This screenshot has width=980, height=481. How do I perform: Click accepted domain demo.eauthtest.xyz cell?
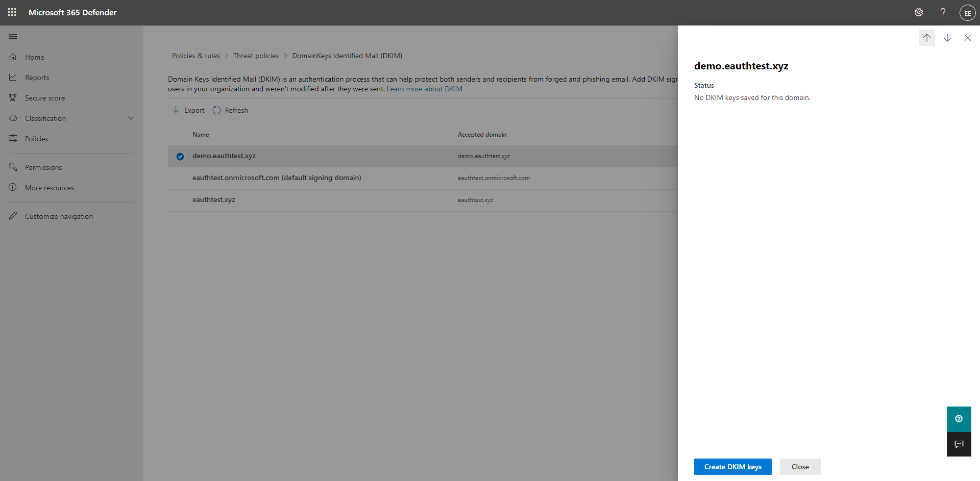(x=484, y=156)
